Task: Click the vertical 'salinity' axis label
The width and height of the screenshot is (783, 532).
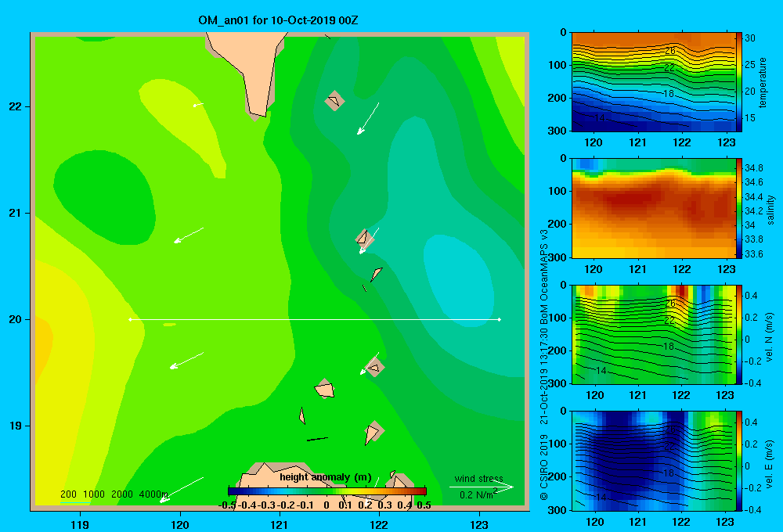Action: pos(770,210)
